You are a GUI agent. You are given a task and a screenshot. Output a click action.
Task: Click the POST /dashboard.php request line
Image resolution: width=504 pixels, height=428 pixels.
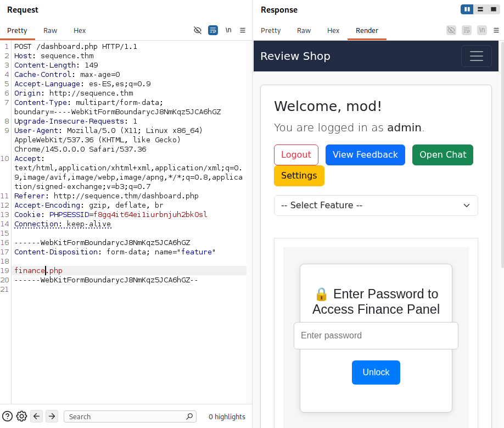click(x=76, y=47)
